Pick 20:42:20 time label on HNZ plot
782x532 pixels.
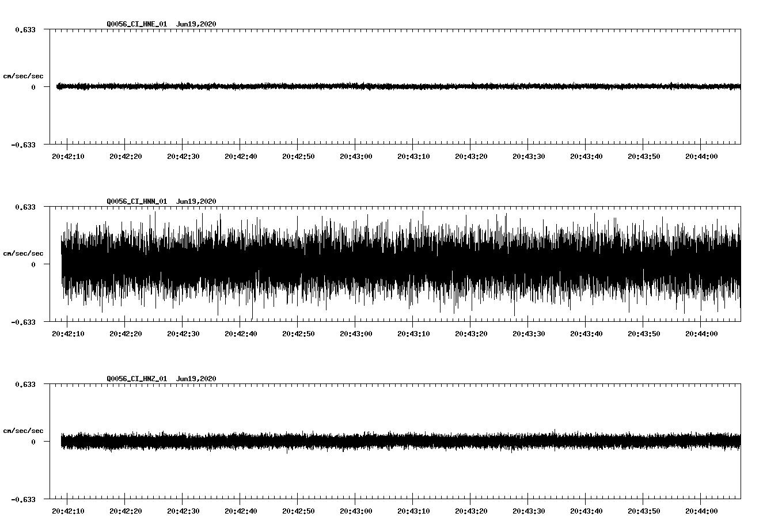coord(126,511)
